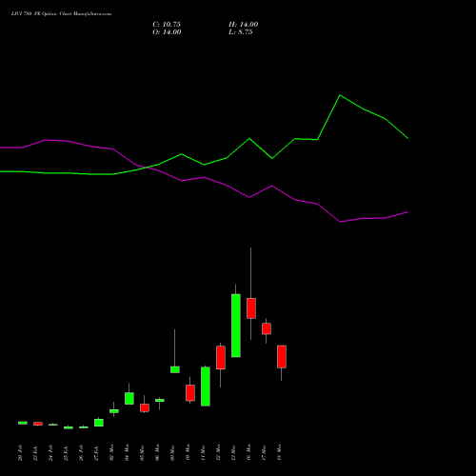Click the '27 Feb' date label
Screen dimensions: 476x476
(96, 452)
